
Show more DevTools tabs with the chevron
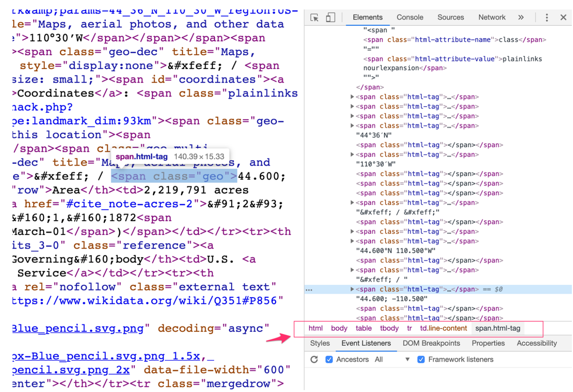[x=521, y=17]
